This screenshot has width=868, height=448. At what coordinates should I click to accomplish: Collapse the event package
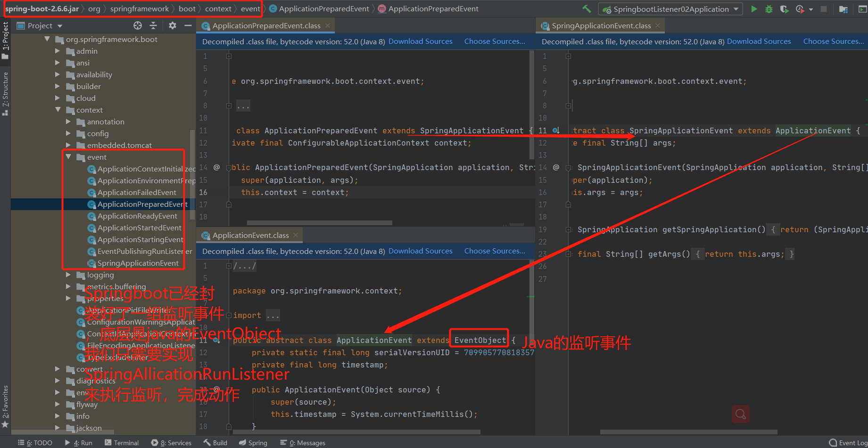(68, 157)
